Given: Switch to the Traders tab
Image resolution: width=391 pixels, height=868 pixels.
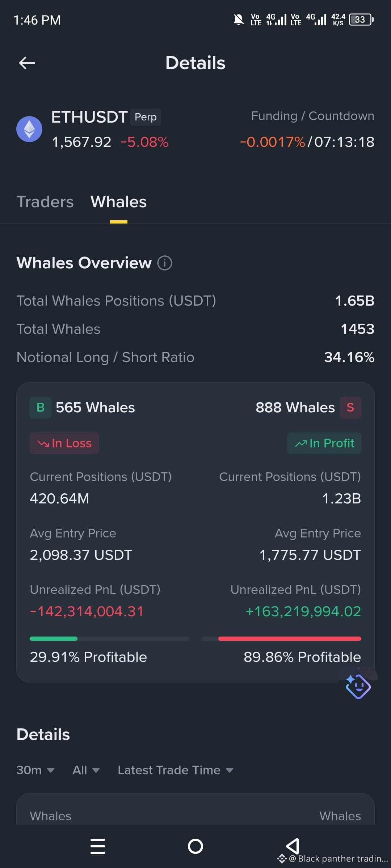Looking at the screenshot, I should coord(45,202).
